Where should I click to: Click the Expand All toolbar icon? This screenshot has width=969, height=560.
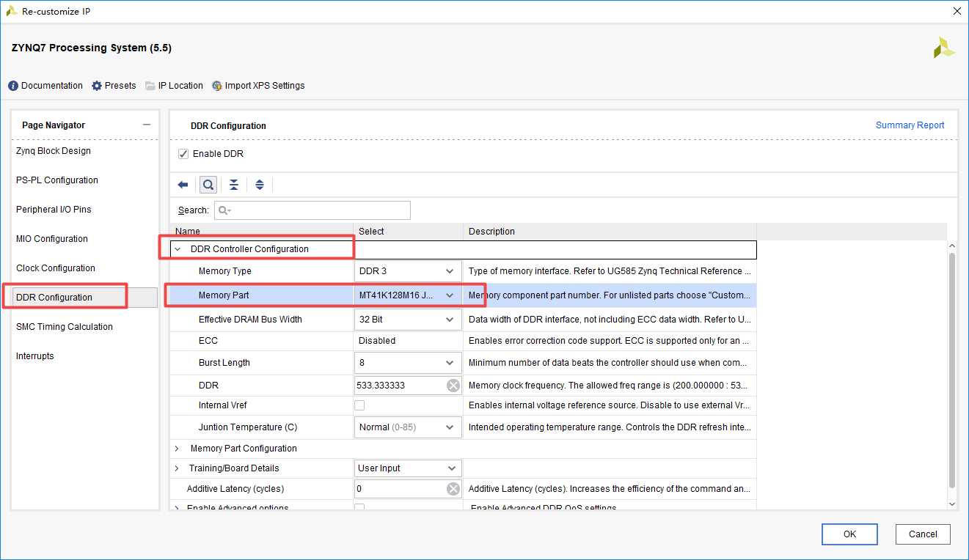point(260,185)
